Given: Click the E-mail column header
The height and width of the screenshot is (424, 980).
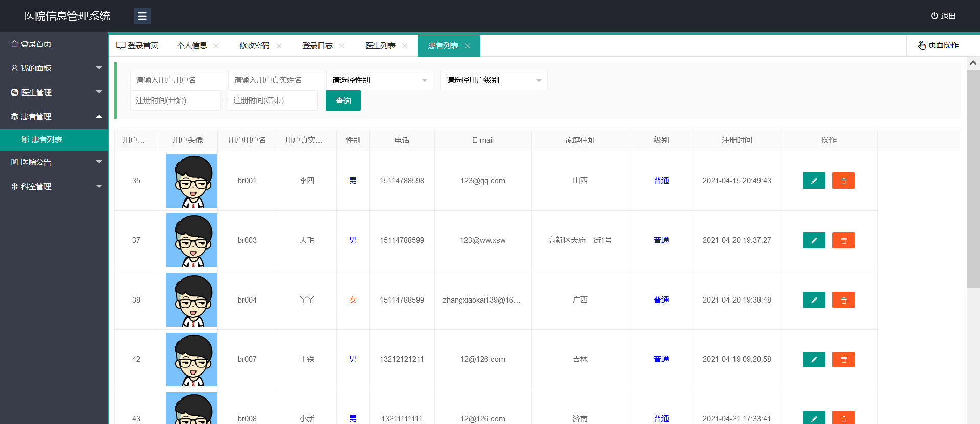Looking at the screenshot, I should (483, 140).
